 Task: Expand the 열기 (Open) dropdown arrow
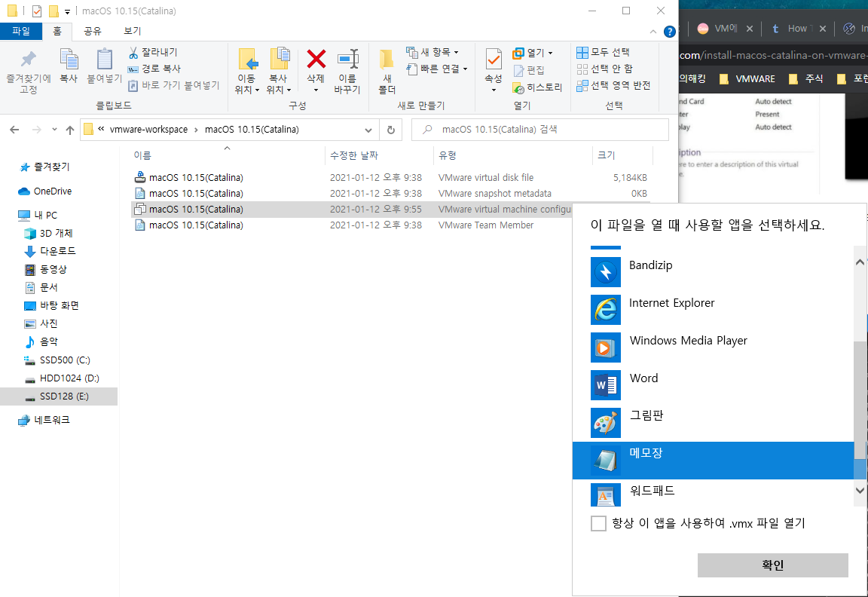[x=550, y=54]
